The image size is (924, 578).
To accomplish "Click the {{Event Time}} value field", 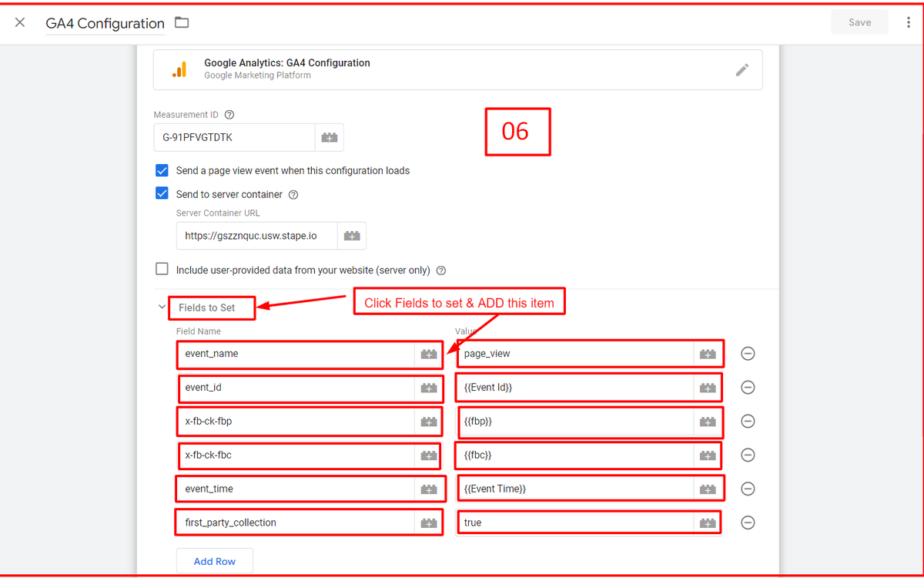I will (x=574, y=489).
